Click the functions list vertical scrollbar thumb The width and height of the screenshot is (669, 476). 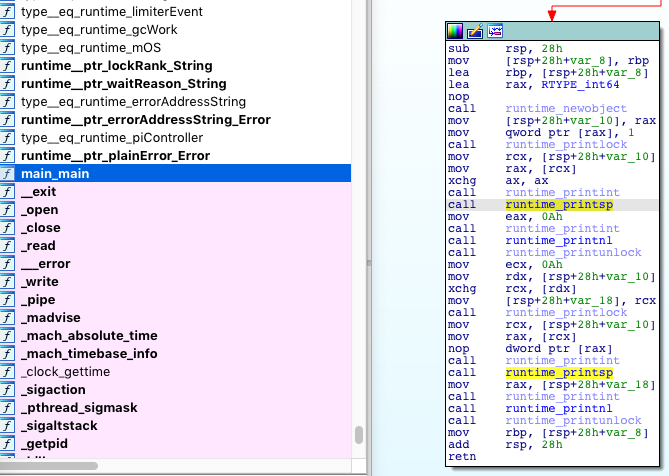coord(359,435)
